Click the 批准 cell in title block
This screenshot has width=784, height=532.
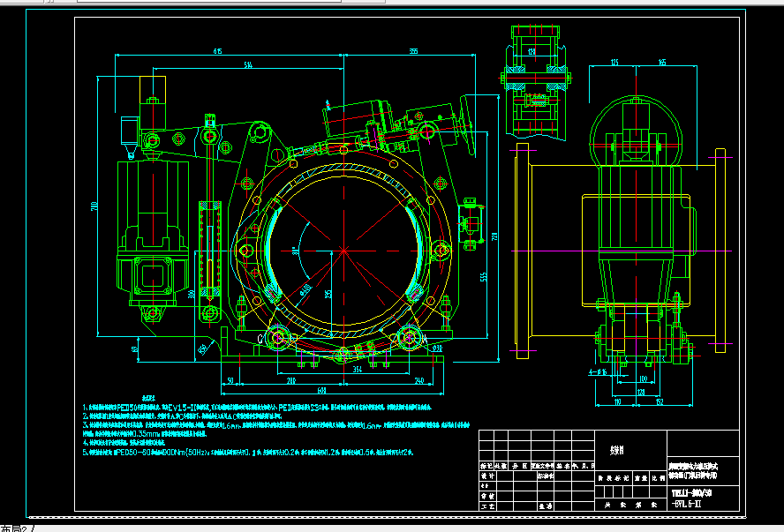tap(546, 506)
